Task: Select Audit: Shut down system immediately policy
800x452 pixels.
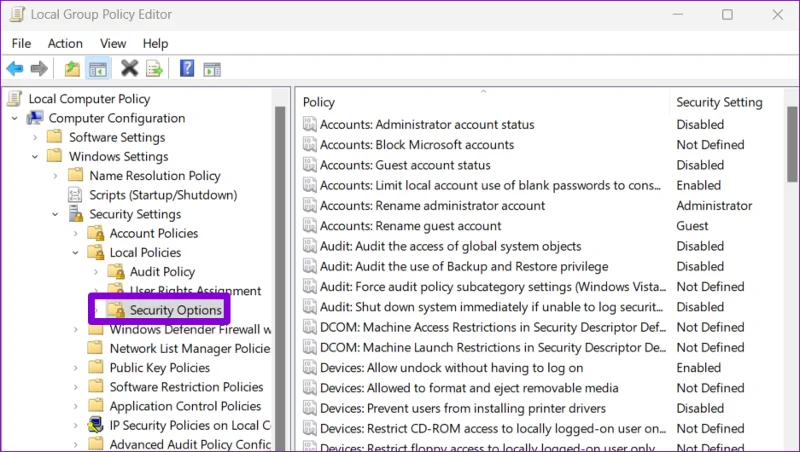Action: pyautogui.click(x=491, y=307)
